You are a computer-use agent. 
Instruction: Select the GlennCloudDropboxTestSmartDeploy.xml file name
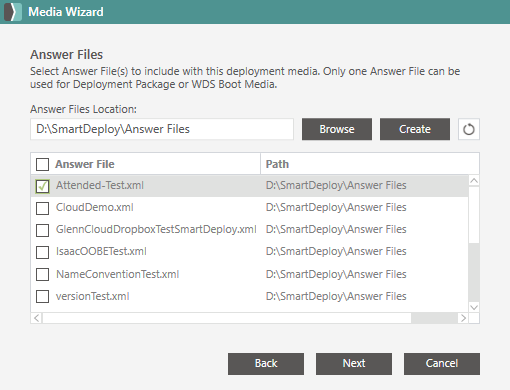point(156,229)
